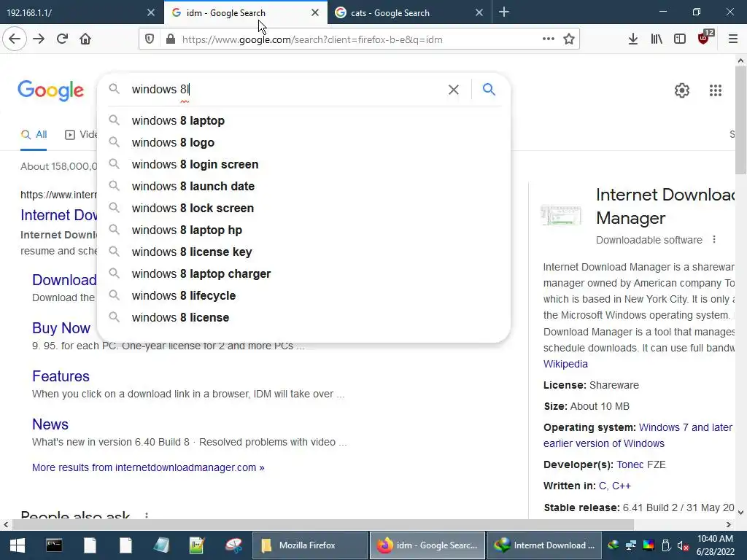Open tracking protection shield info
Viewport: 747px width, 560px height.
pos(149,39)
